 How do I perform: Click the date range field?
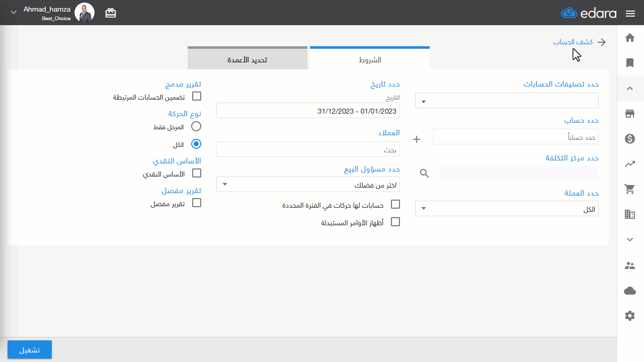coord(308,111)
